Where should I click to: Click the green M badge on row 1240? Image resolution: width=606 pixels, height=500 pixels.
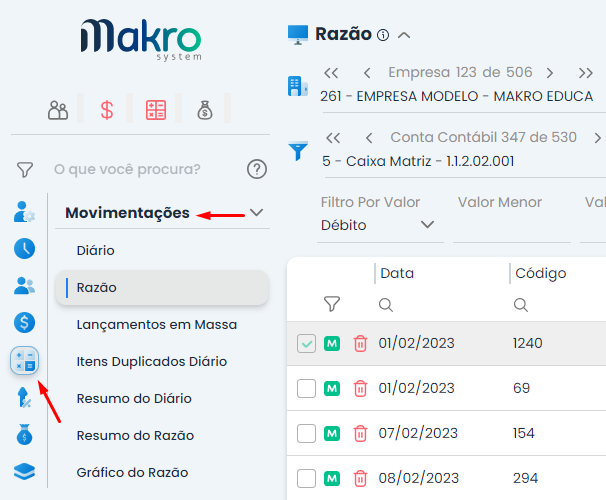tap(332, 344)
